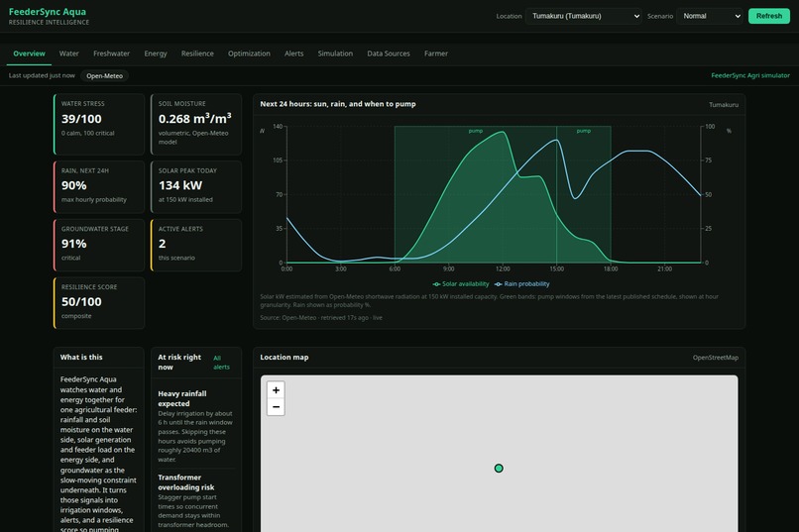The width and height of the screenshot is (799, 532).
Task: Select the Solar Peak Today 134 kW card
Action: pos(196,187)
